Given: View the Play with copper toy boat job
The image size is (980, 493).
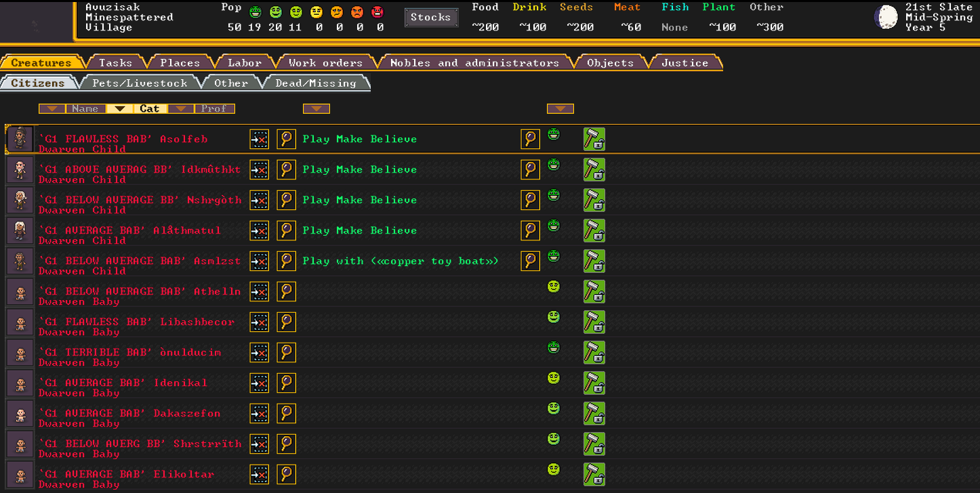Looking at the screenshot, I should coord(530,261).
